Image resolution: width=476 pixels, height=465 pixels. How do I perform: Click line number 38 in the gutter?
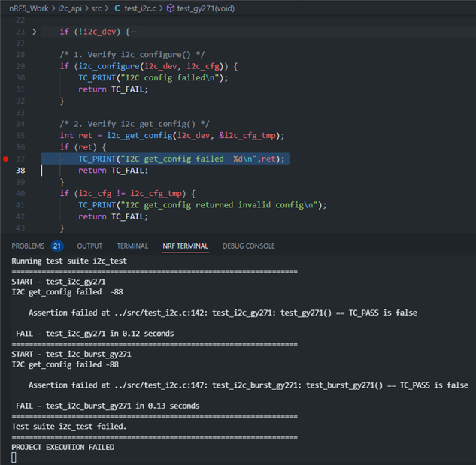coord(20,171)
